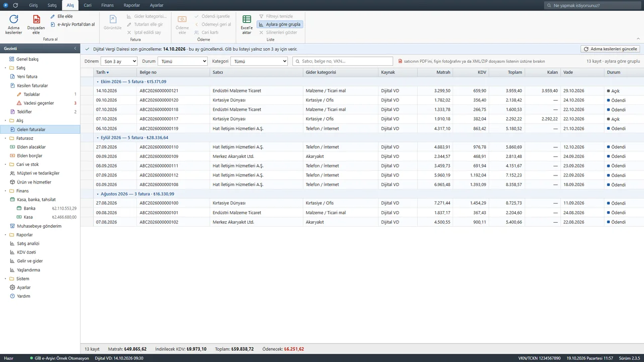The image size is (644, 362).
Task: Open the Dönem dropdown
Action: [119, 61]
